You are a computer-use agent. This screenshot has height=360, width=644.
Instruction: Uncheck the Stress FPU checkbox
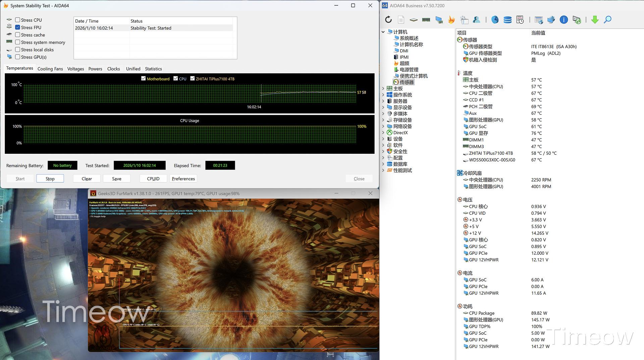(x=18, y=28)
